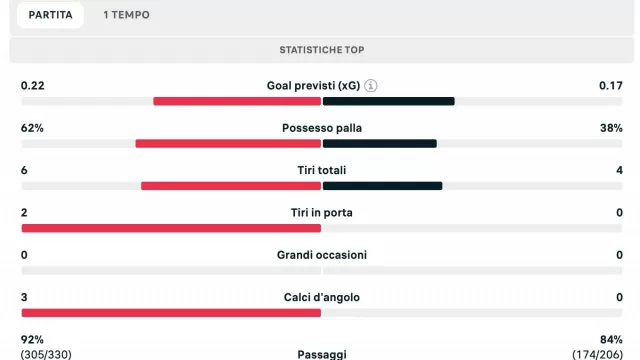Select the black xG bar
Screen dimensions: 640x360
coord(389,101)
